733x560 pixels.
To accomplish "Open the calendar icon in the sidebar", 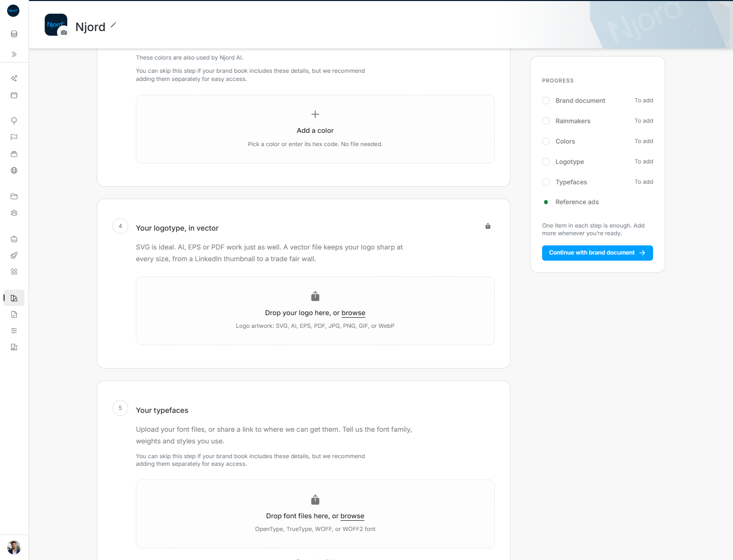I will coord(14,95).
